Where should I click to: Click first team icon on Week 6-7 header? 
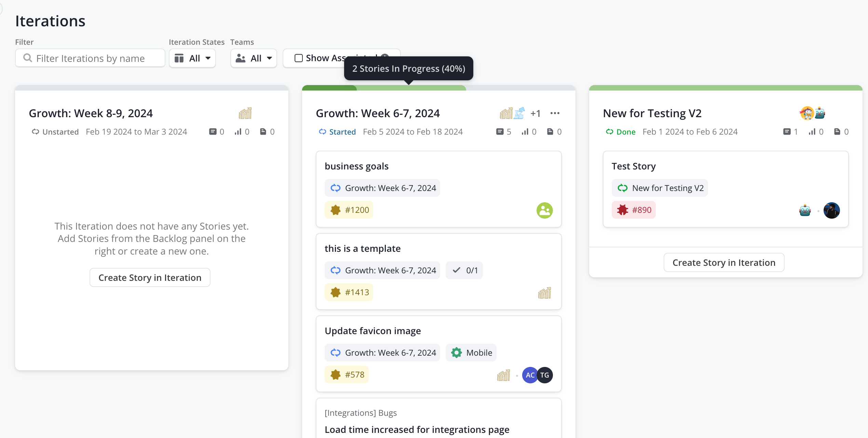(506, 113)
